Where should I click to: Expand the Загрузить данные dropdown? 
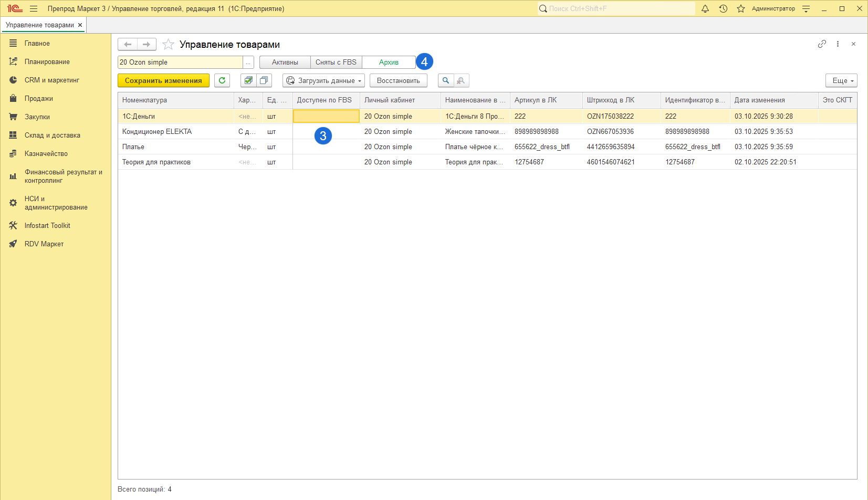[324, 80]
